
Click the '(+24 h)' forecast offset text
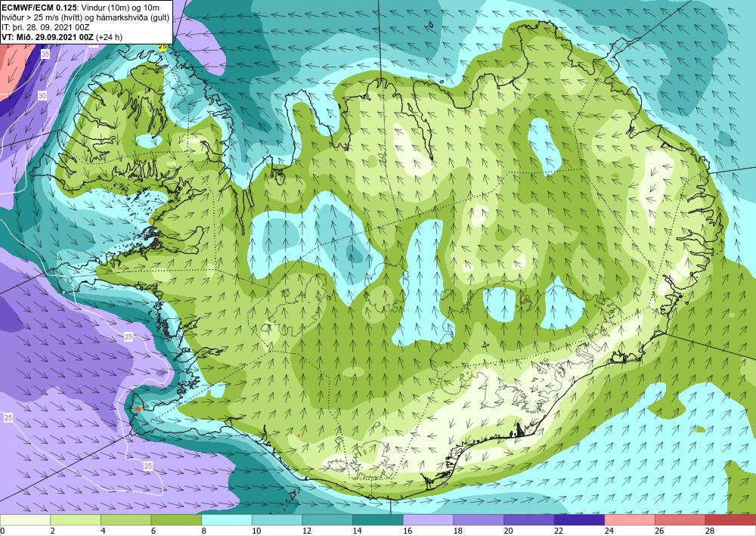(x=110, y=37)
